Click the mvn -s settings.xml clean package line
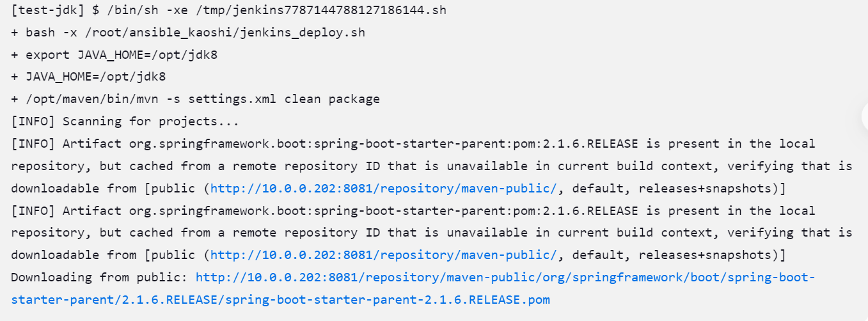868x321 pixels. click(195, 99)
